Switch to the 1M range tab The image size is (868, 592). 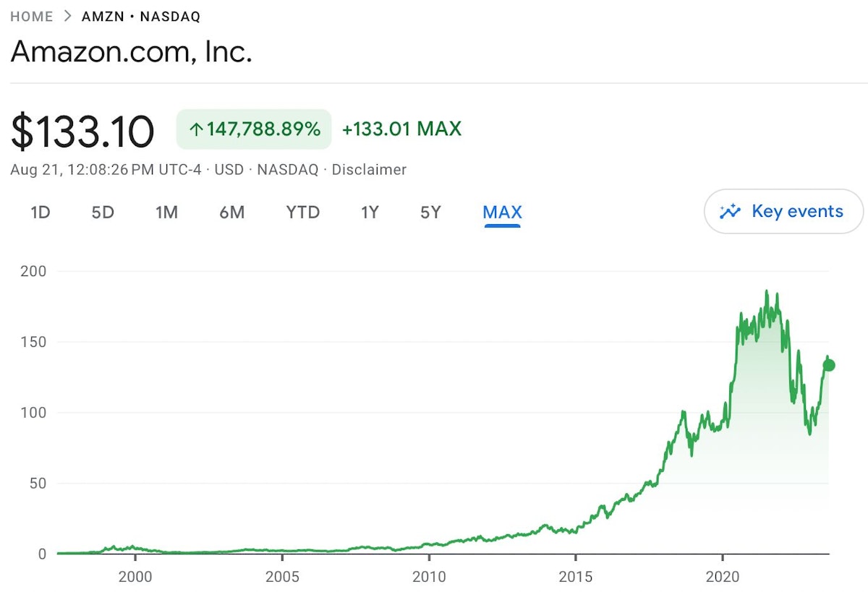click(166, 213)
